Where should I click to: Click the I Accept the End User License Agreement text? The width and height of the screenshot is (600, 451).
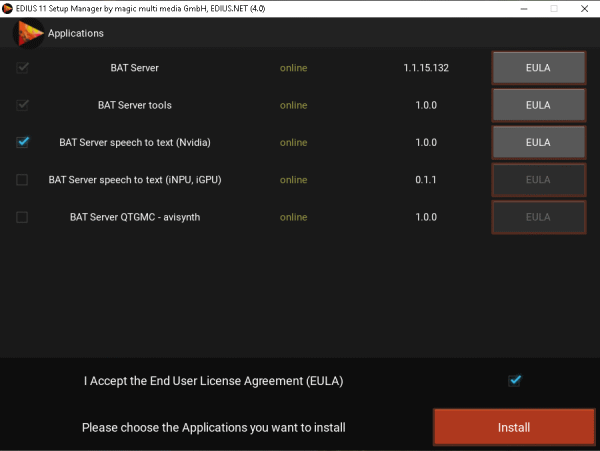pyautogui.click(x=214, y=381)
